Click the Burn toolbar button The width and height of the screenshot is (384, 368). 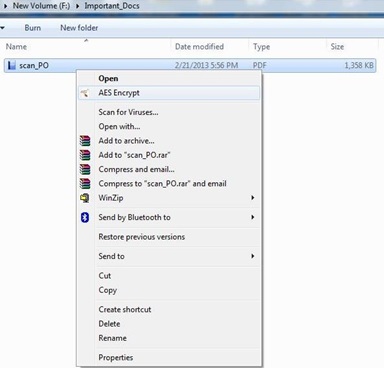coord(33,28)
